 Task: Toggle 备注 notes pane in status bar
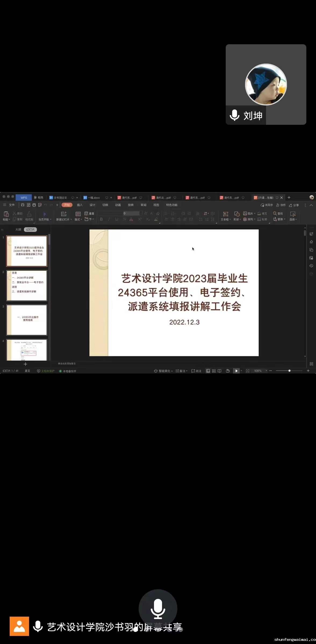pyautogui.click(x=181, y=371)
